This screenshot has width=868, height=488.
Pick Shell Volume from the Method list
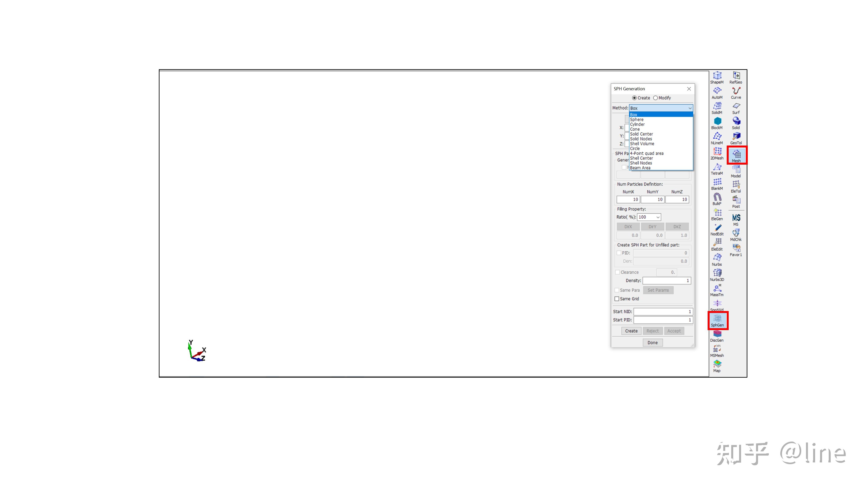(642, 144)
